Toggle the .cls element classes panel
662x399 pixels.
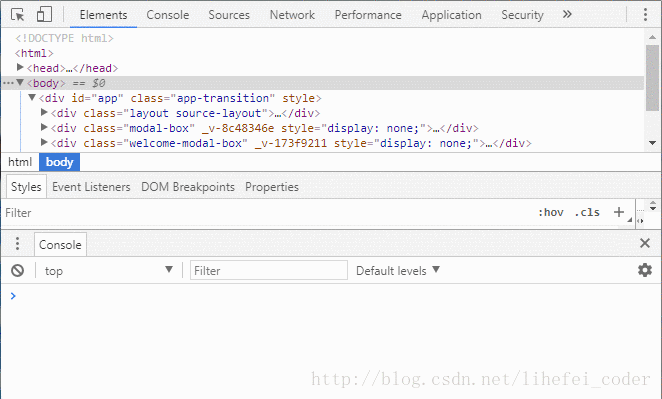click(587, 212)
